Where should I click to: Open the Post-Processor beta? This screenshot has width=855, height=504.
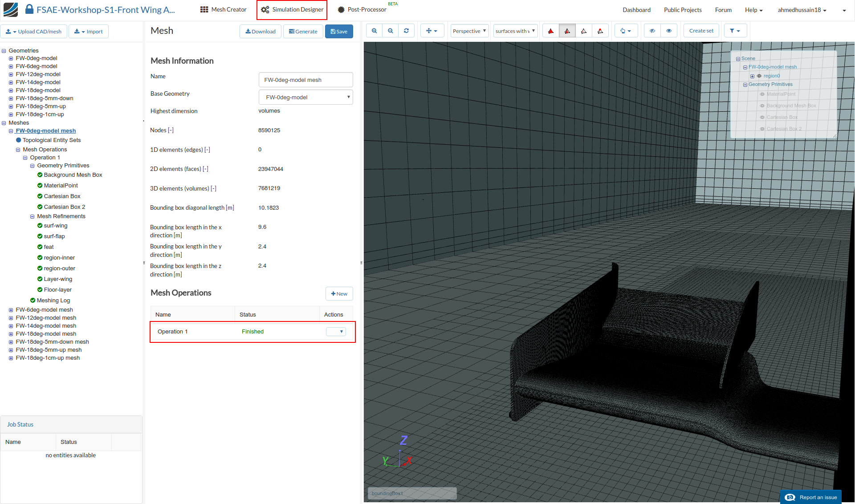point(362,9)
